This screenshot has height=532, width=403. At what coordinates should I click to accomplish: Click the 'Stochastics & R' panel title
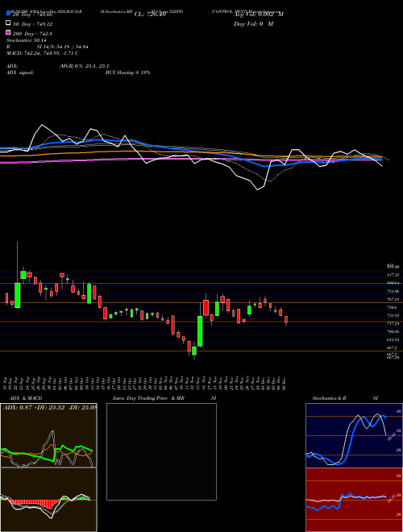(x=329, y=398)
